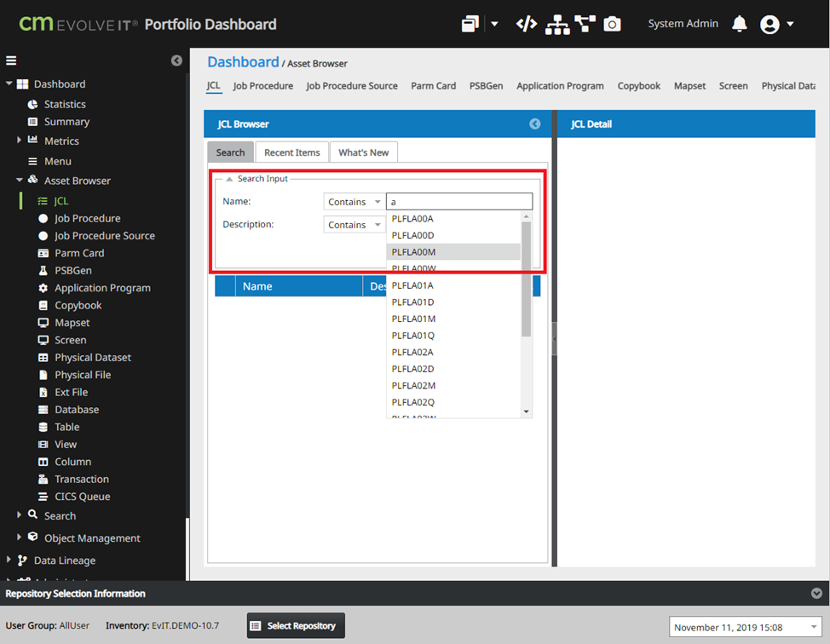Click the suggestion list scrollbar down arrow
This screenshot has width=830, height=644.
point(526,411)
